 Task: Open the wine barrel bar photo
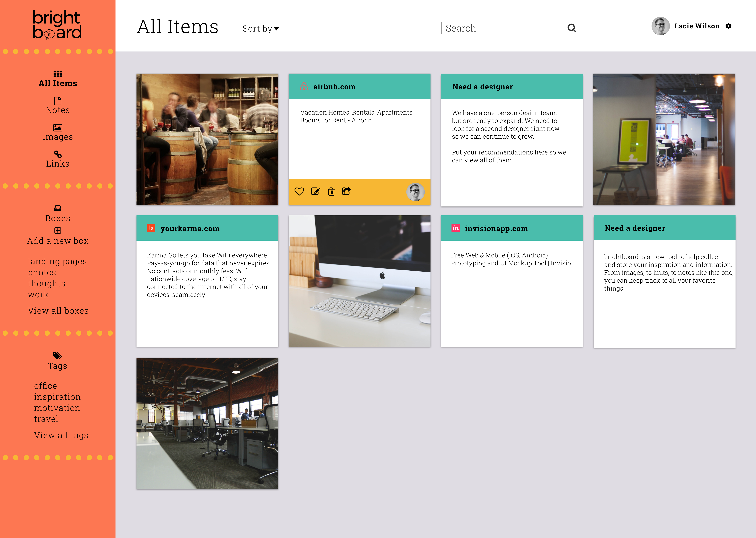coord(207,139)
